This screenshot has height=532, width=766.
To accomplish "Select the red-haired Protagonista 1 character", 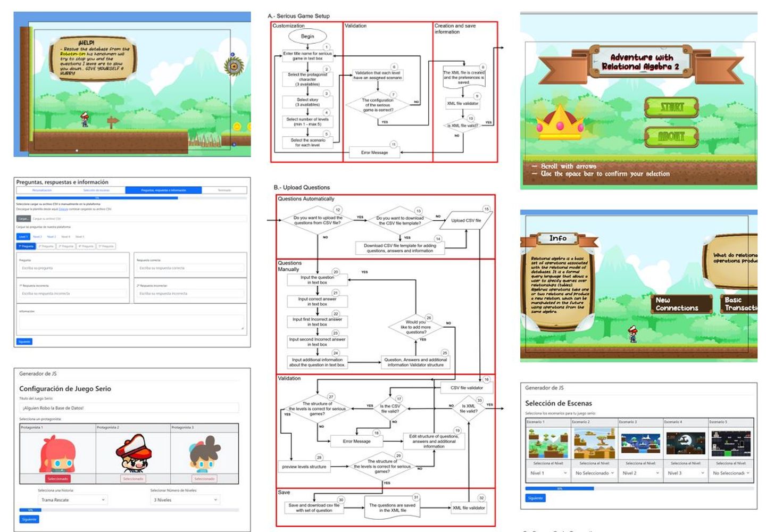I will (57, 454).
